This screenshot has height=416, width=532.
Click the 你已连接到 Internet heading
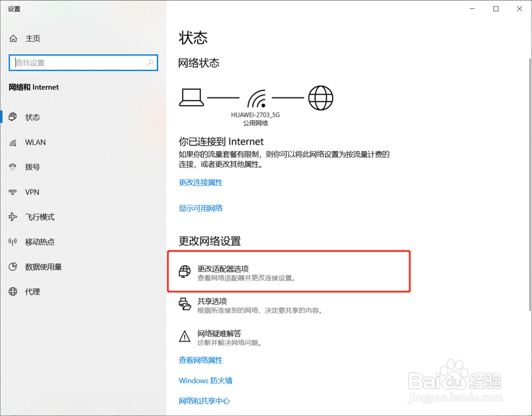pos(221,141)
